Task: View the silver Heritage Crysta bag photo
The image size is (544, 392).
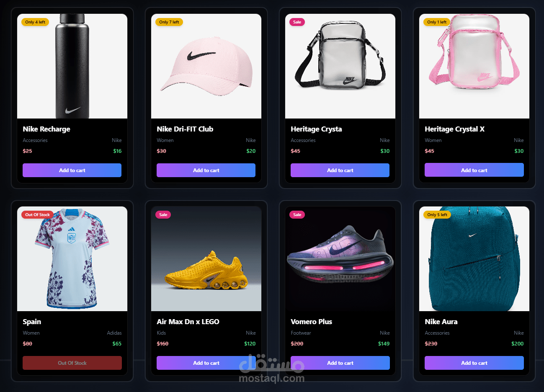Action: coord(340,66)
